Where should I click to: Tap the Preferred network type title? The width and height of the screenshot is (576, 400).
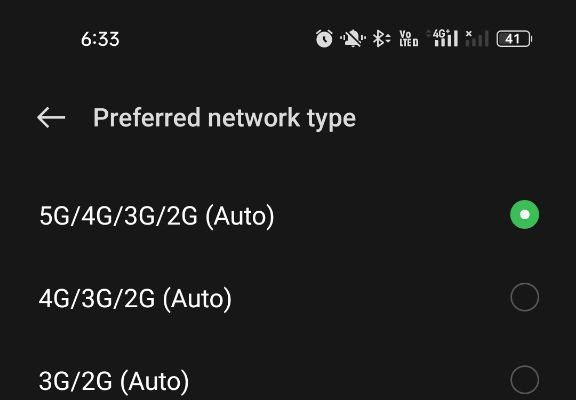(224, 118)
